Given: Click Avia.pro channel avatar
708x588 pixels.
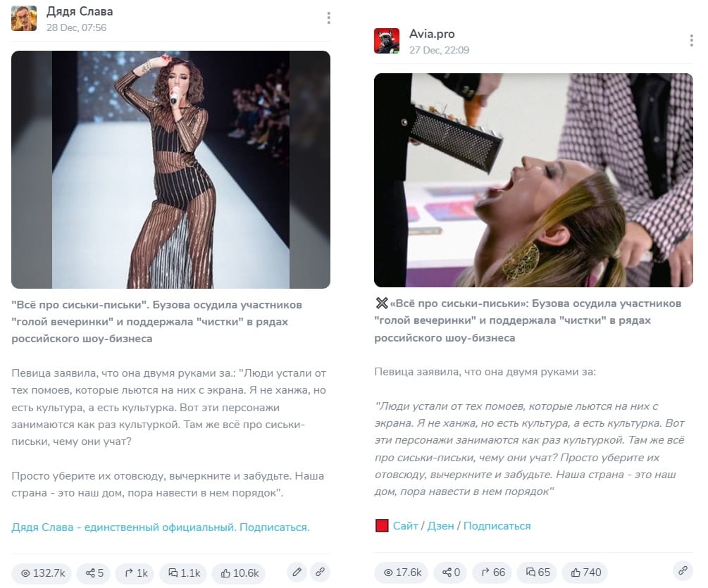Looking at the screenshot, I should (387, 41).
